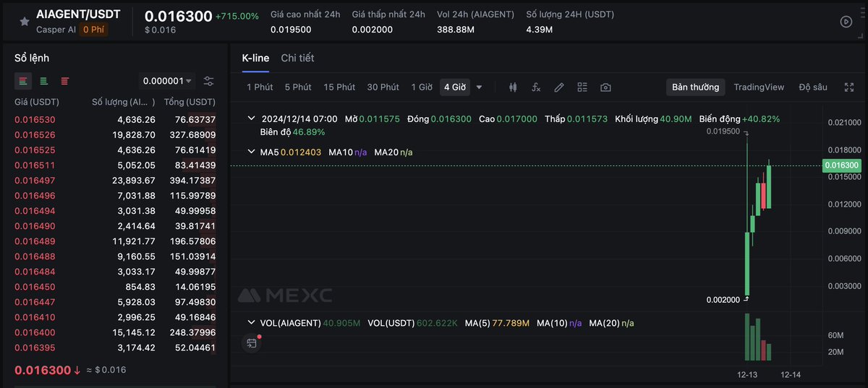The width and height of the screenshot is (868, 388).
Task: Click the Giá cao nhất 24h value 0.019500
Action: pos(291,30)
